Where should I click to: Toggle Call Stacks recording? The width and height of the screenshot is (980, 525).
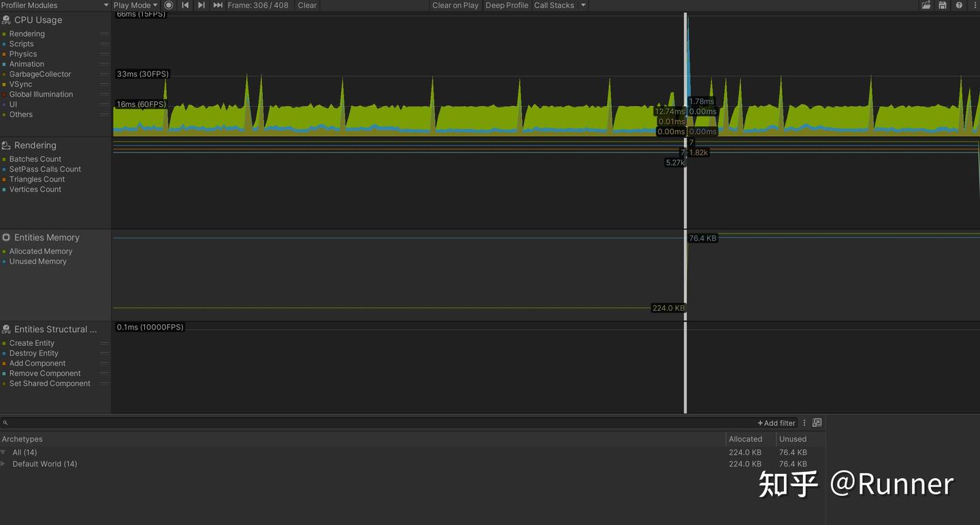point(554,5)
